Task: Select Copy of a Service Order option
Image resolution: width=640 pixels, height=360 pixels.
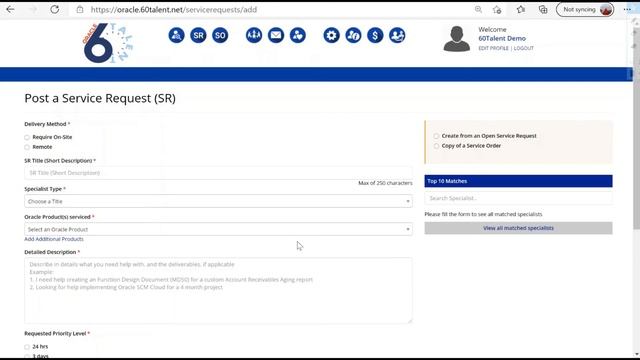Action: (436, 146)
